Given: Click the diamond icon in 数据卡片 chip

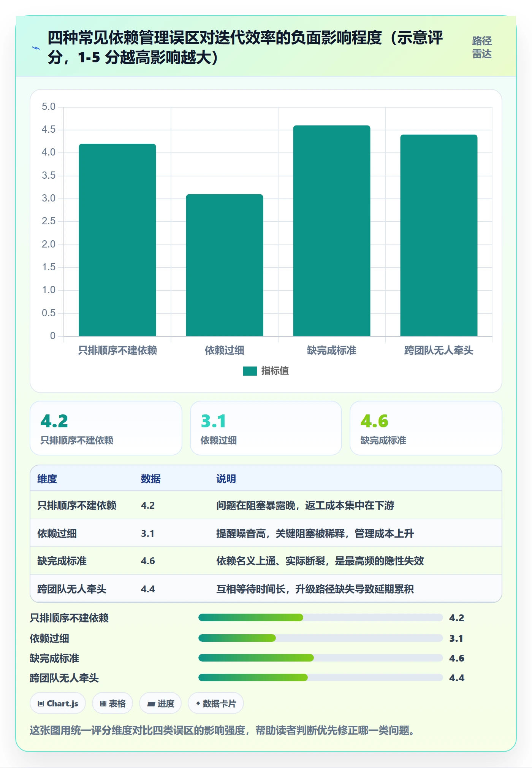Looking at the screenshot, I should click(x=198, y=704).
